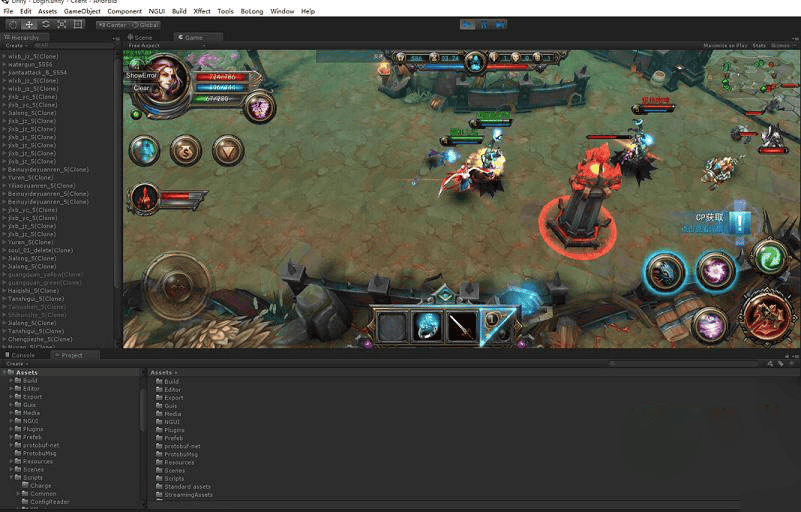Click the virtual joystick in game view
Image resolution: width=801 pixels, height=512 pixels.
coord(177,285)
